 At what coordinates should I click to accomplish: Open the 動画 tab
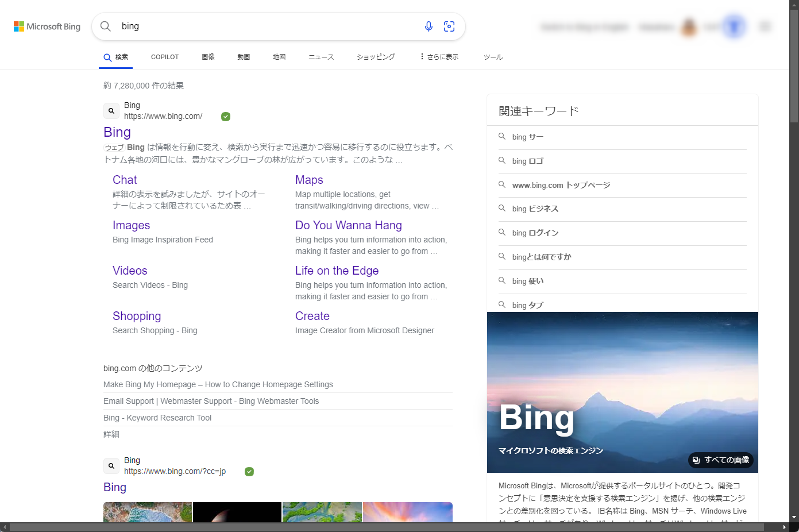(x=244, y=57)
